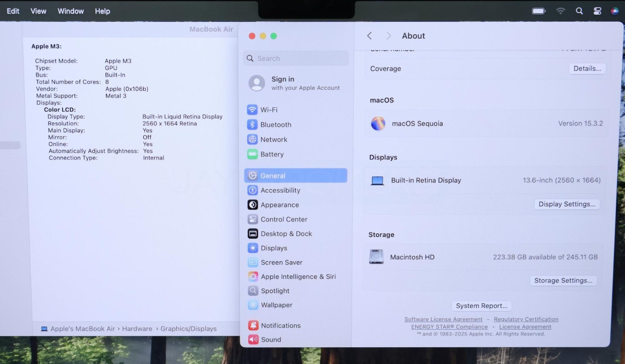Click the Coverage Details... button

tap(587, 69)
